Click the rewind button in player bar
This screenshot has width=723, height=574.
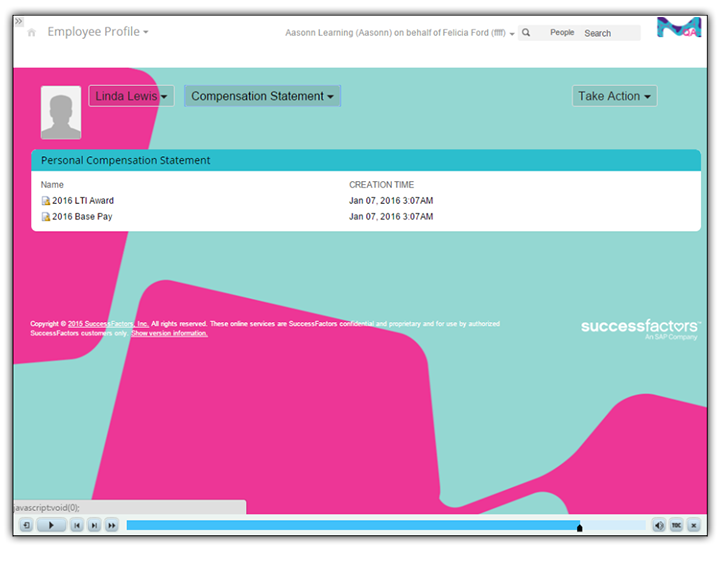pyautogui.click(x=26, y=525)
